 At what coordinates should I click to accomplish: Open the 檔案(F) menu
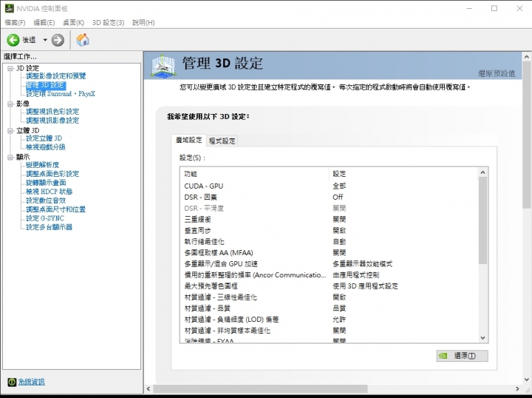point(15,23)
